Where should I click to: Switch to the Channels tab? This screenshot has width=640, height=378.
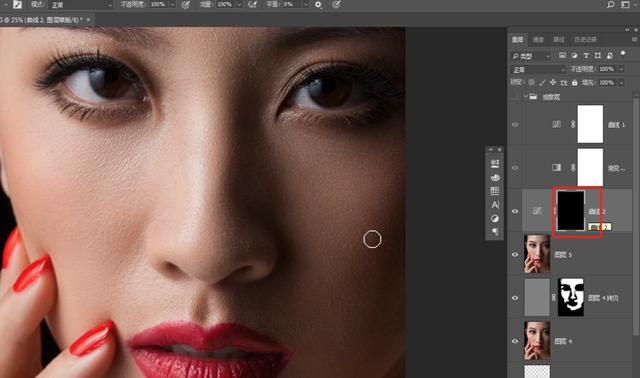click(x=538, y=40)
